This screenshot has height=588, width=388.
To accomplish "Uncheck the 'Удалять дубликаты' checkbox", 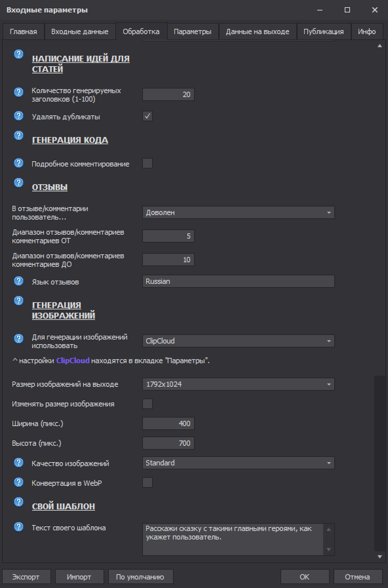I will [147, 116].
